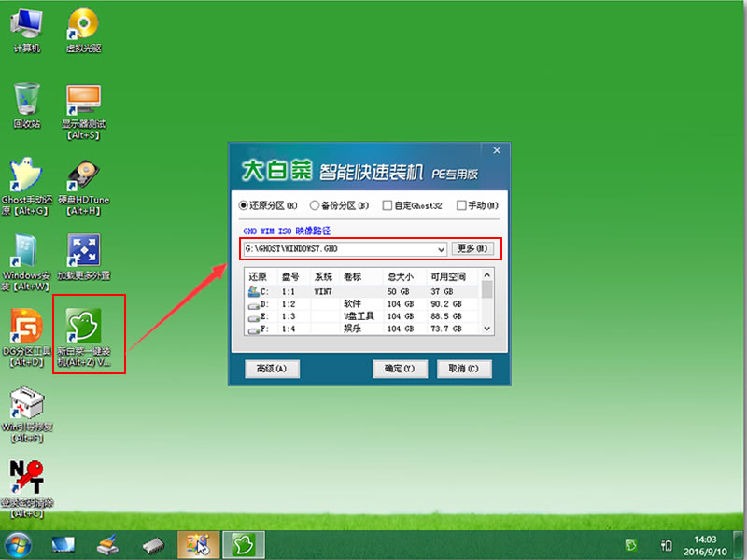
Task: Switch to green ghost installer taskbar item
Action: 244,545
